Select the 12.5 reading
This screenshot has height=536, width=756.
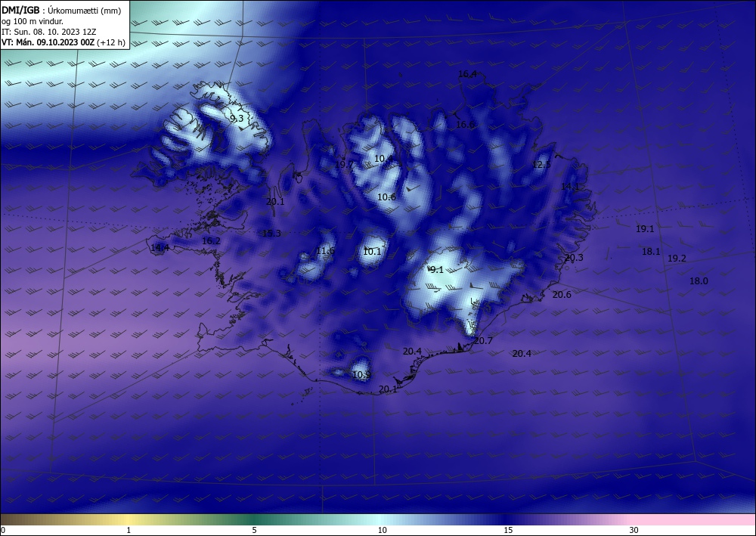coord(541,164)
